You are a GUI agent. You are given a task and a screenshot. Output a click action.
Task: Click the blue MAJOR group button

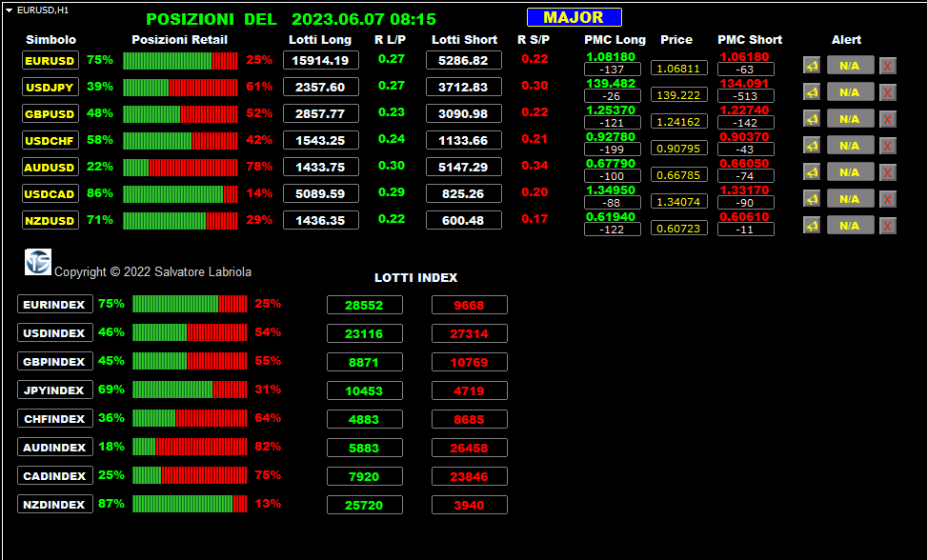click(x=574, y=17)
